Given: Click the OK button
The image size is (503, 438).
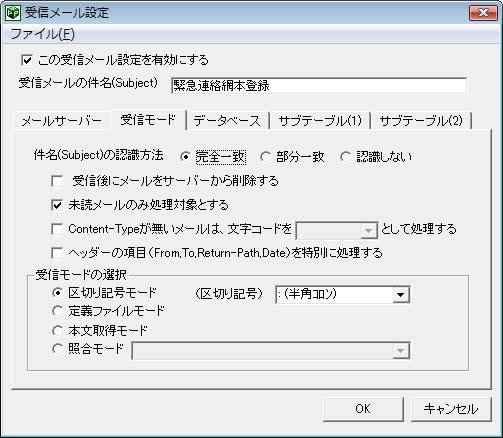Looking at the screenshot, I should pyautogui.click(x=363, y=409).
